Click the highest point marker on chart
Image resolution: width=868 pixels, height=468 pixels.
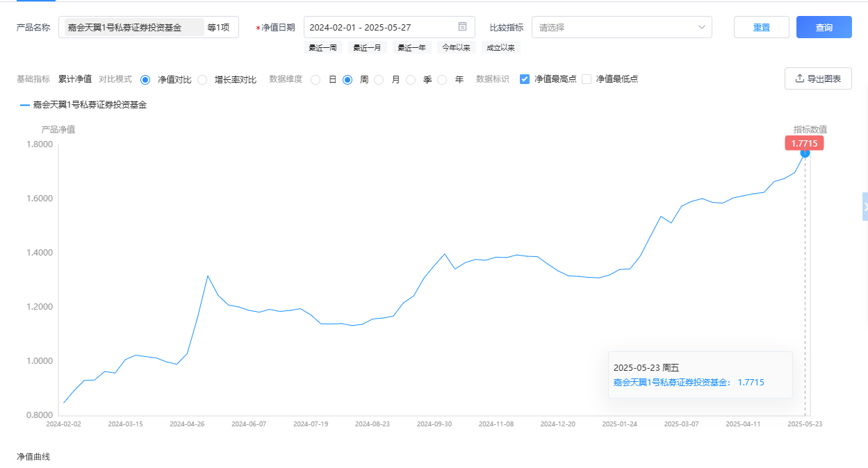805,153
